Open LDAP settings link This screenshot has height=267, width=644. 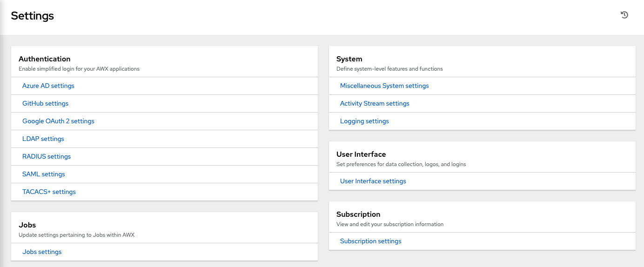pyautogui.click(x=43, y=139)
